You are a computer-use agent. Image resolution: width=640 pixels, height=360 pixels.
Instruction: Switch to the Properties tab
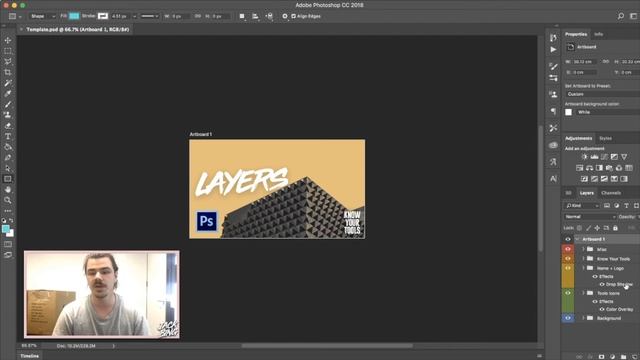pos(576,34)
